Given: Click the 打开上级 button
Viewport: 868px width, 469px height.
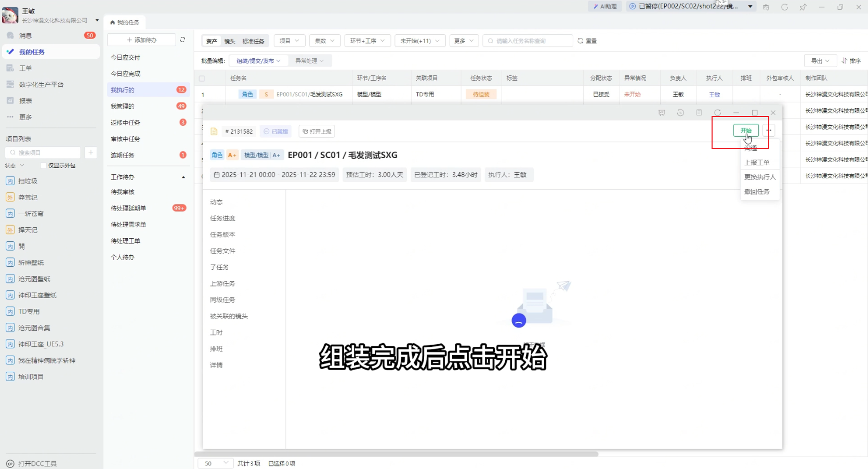Looking at the screenshot, I should pos(317,132).
